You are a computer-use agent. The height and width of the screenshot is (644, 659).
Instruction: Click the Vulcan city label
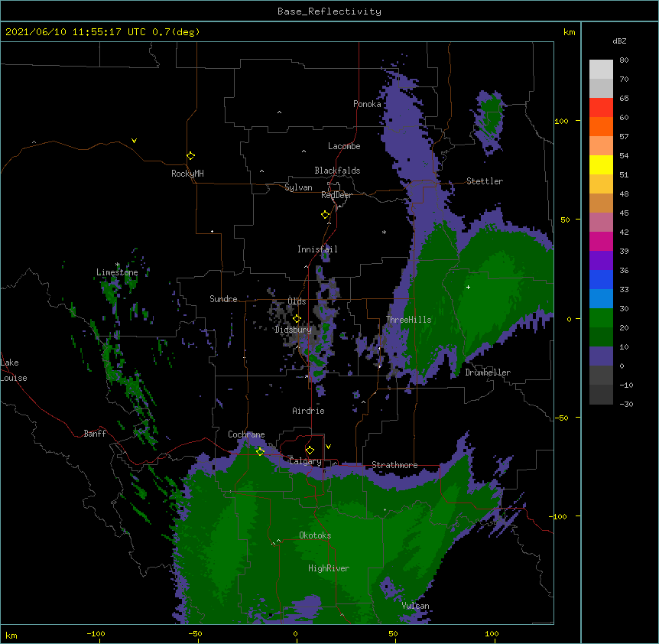[415, 606]
